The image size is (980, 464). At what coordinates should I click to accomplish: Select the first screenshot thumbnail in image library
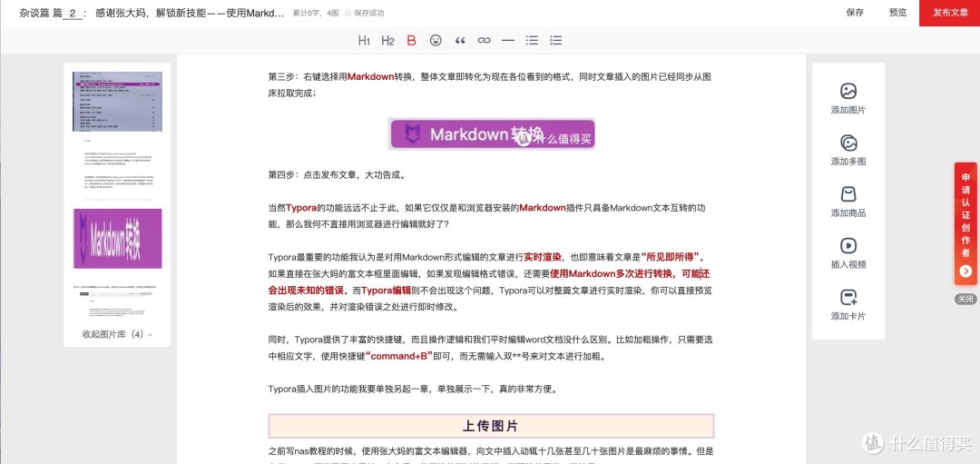coord(117,102)
